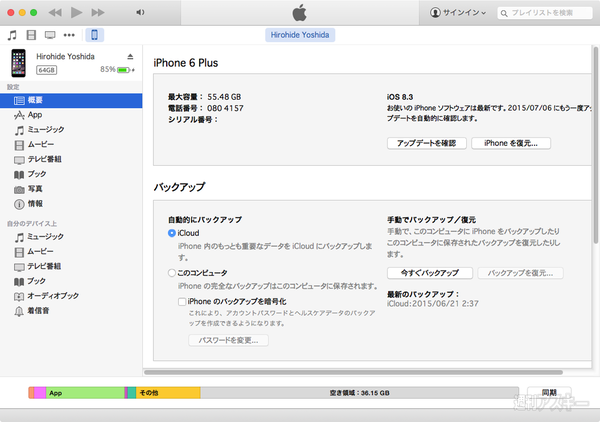Select the iCloud backup radio button
Image resolution: width=600 pixels, height=422 pixels.
pyautogui.click(x=172, y=233)
